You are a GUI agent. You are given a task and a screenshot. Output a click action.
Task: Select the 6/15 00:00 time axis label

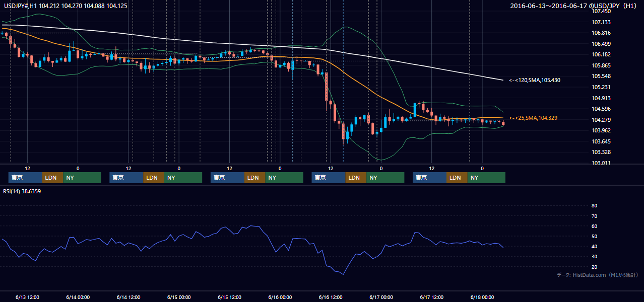(x=179, y=297)
